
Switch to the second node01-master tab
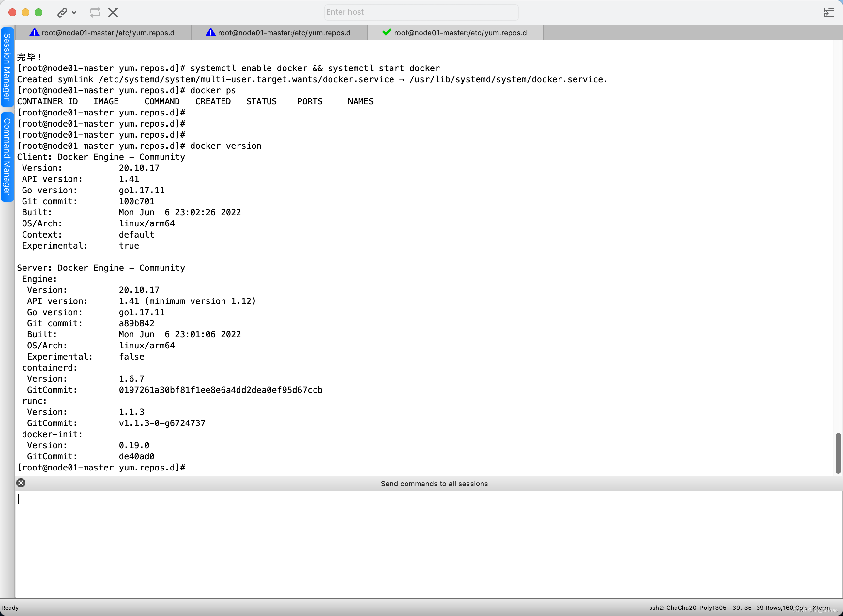(279, 33)
